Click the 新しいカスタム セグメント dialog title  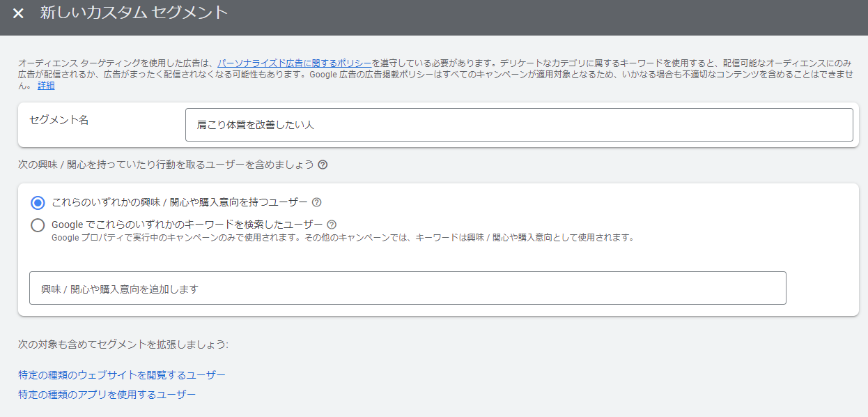[x=134, y=13]
